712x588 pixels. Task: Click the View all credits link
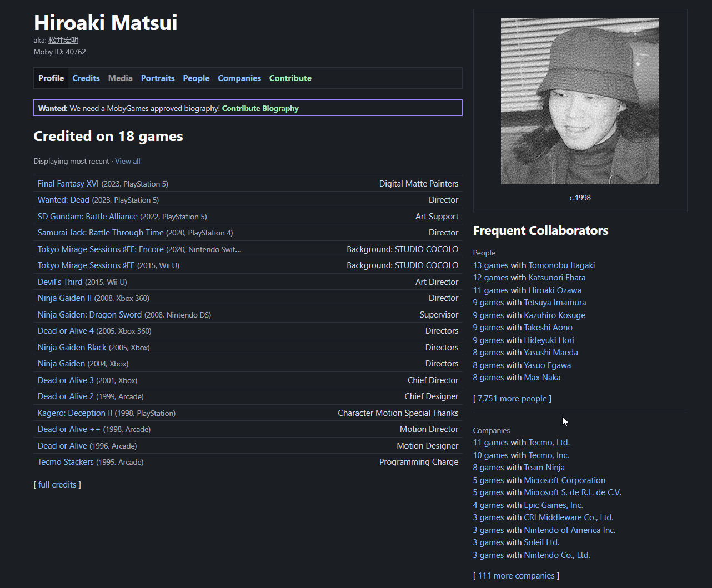coord(128,161)
